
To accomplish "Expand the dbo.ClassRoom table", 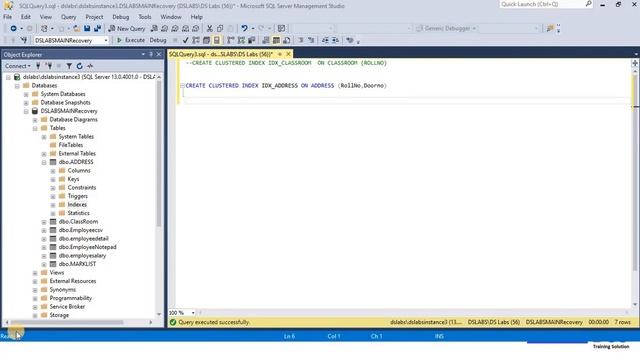I will coord(44,222).
